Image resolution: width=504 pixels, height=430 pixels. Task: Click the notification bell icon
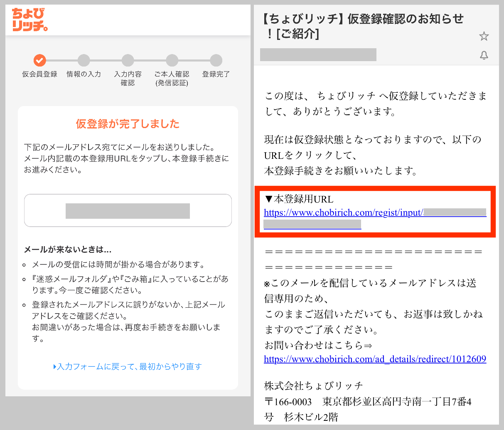[484, 55]
